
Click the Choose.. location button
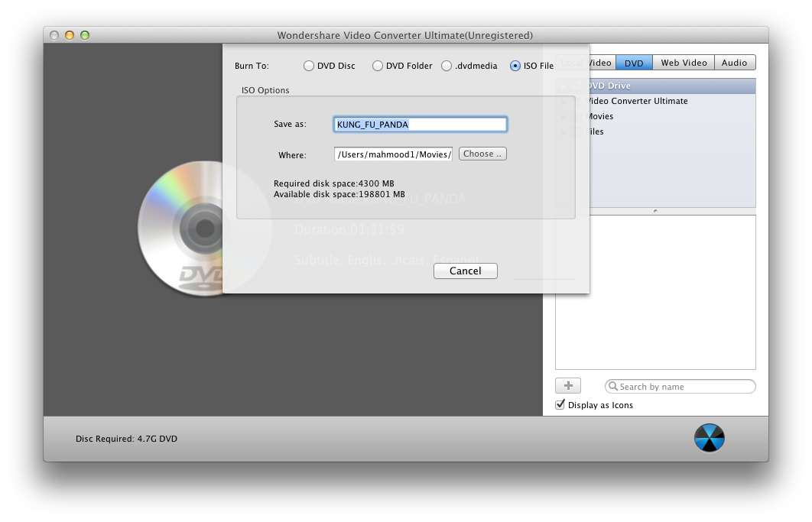pos(482,154)
